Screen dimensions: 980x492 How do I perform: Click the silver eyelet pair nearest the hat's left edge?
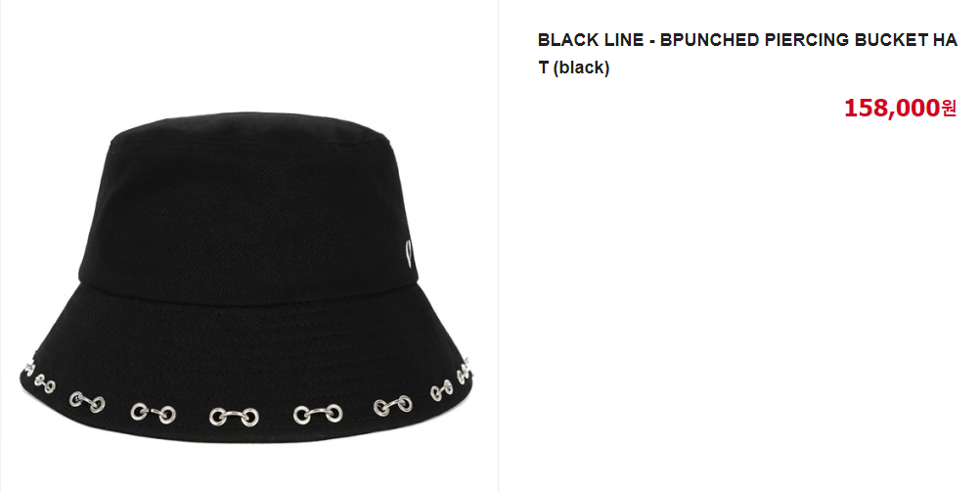pos(27,367)
